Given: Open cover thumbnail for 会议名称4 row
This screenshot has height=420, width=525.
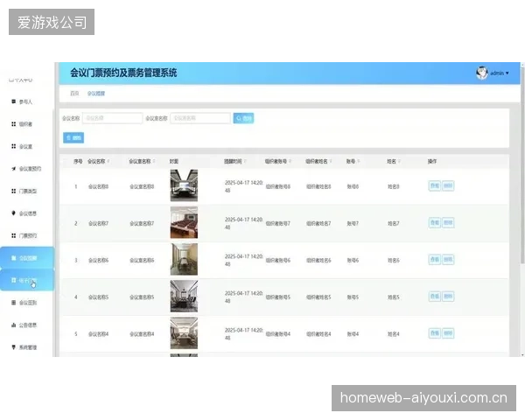Looking at the screenshot, I should (184, 332).
